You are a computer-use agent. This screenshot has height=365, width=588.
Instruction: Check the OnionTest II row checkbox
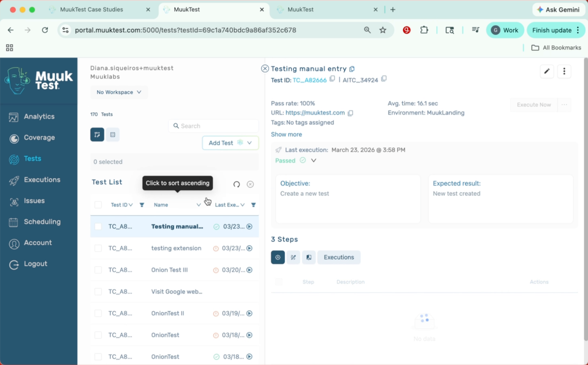click(x=98, y=313)
